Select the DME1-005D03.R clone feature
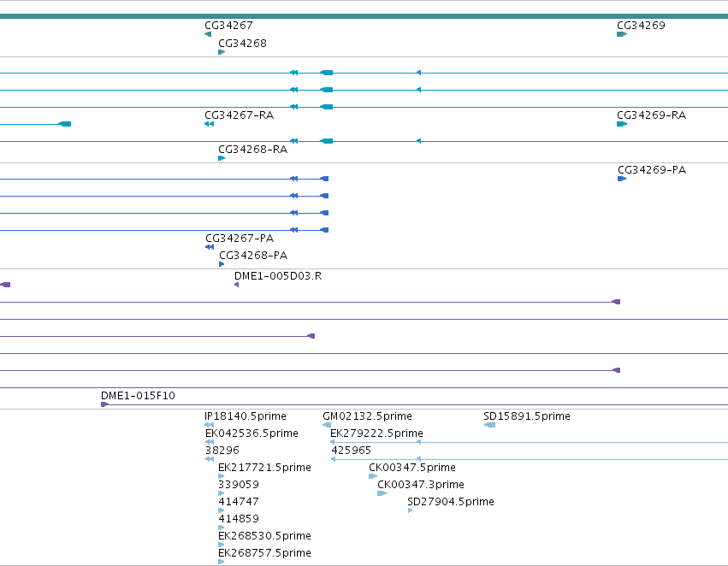 coord(237,285)
